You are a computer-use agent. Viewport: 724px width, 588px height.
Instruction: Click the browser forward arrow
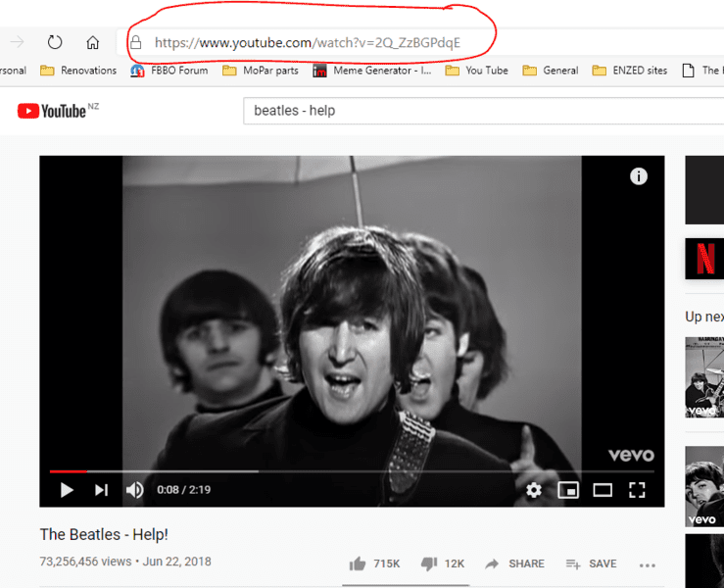pos(17,42)
